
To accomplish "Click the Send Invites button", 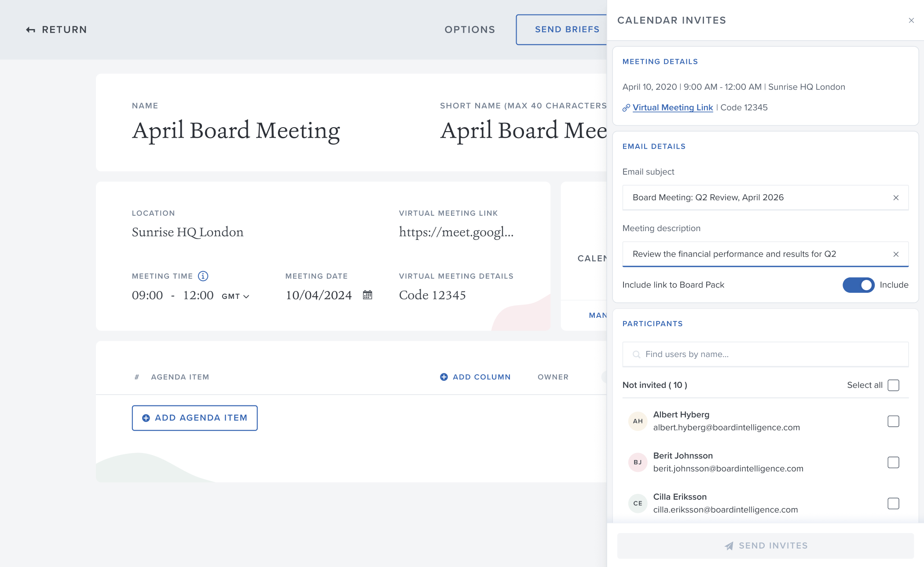I will point(765,545).
